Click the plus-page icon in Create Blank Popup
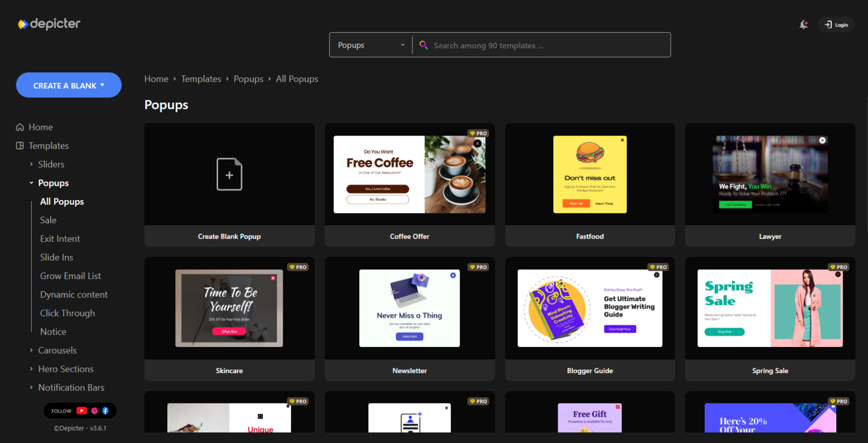This screenshot has width=868, height=443. pos(229,174)
